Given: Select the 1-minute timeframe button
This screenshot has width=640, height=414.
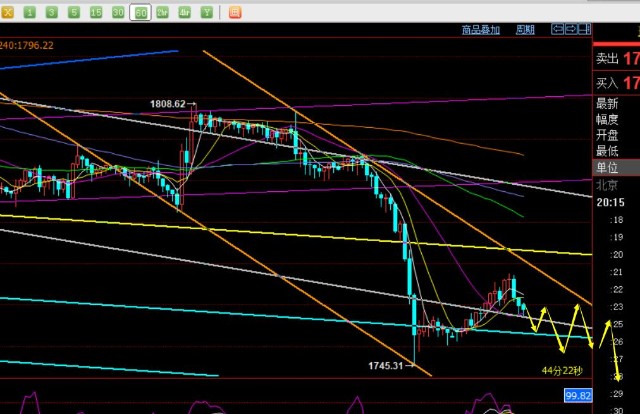Looking at the screenshot, I should (29, 13).
